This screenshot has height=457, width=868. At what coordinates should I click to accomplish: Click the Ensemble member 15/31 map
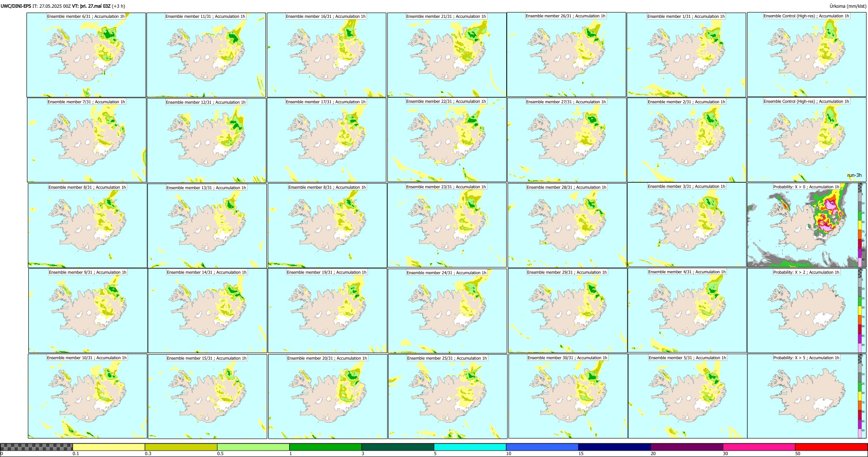click(x=207, y=396)
